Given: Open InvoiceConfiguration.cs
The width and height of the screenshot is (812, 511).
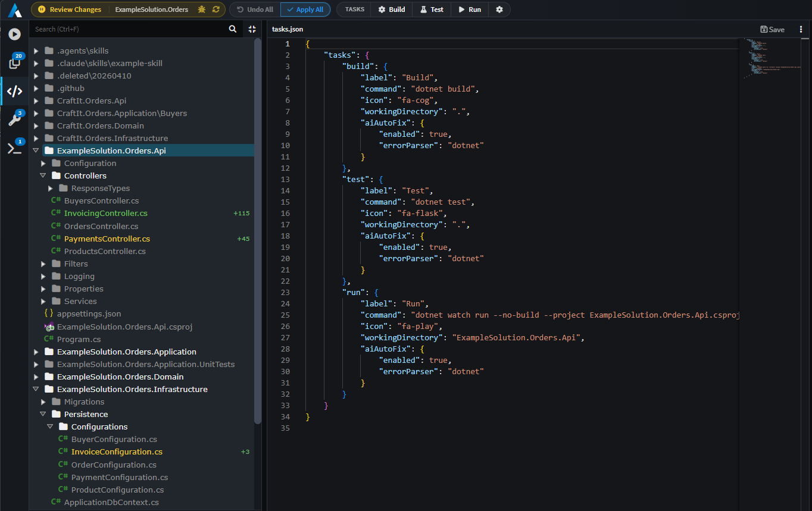Looking at the screenshot, I should [117, 452].
